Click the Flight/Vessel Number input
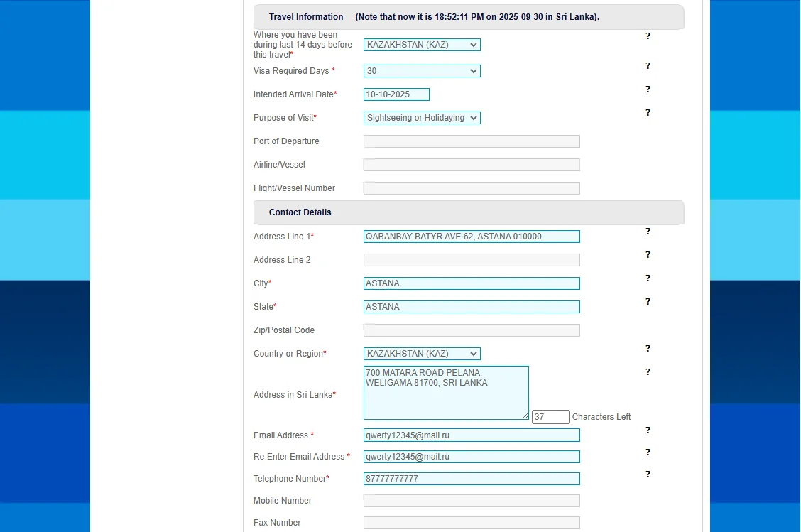This screenshot has height=532, width=801. point(472,188)
